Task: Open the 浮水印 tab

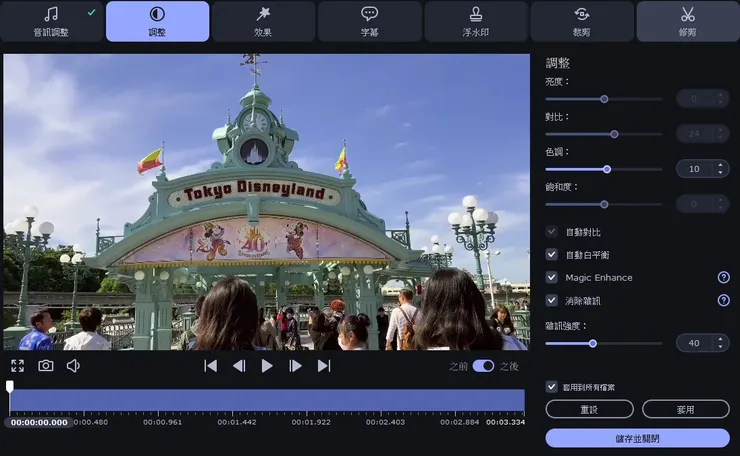Action: click(x=476, y=21)
